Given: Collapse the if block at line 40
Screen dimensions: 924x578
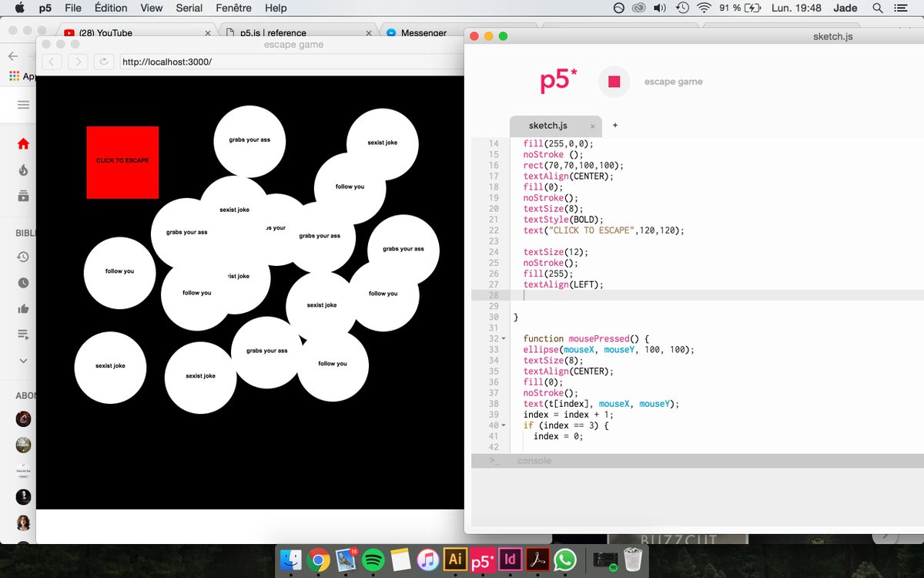Looking at the screenshot, I should pyautogui.click(x=504, y=425).
